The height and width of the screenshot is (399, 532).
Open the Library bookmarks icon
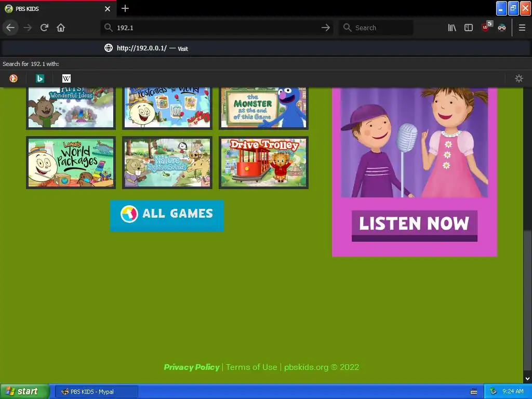point(452,28)
